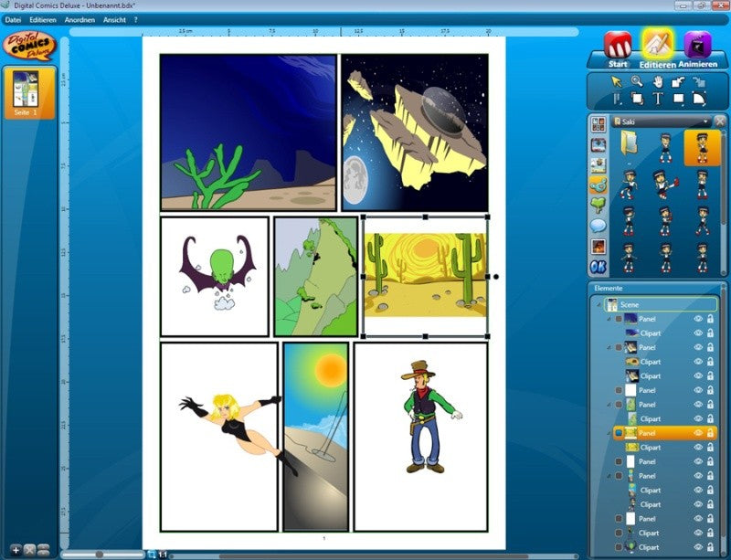
Task: Collapse the topmost Panel tree node
Action: (x=609, y=319)
